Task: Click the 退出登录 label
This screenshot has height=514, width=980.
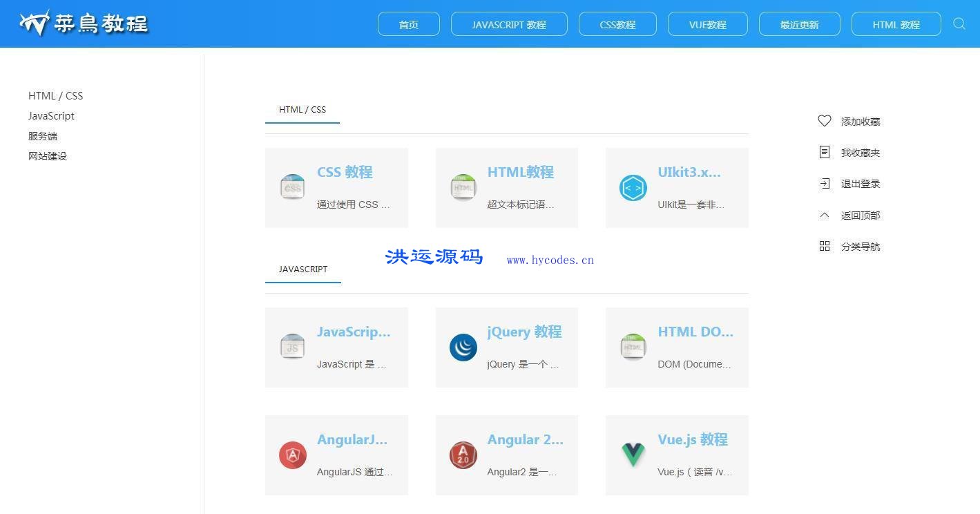Action: click(x=861, y=184)
